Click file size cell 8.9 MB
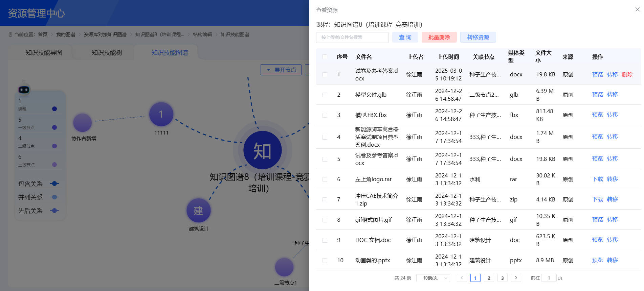 tap(545, 260)
